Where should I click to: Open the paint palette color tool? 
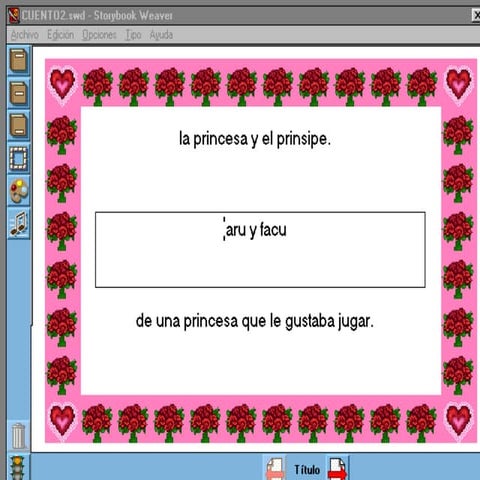19,191
